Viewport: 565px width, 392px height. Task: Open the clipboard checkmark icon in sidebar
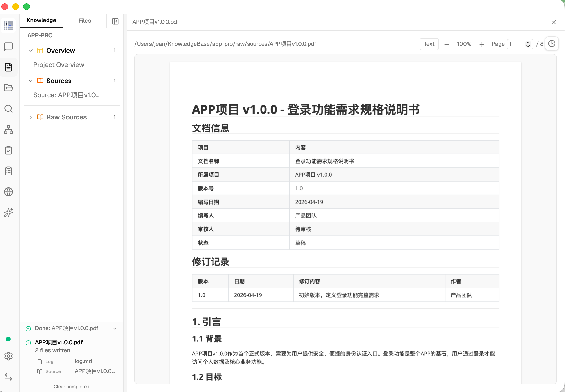tap(9, 150)
